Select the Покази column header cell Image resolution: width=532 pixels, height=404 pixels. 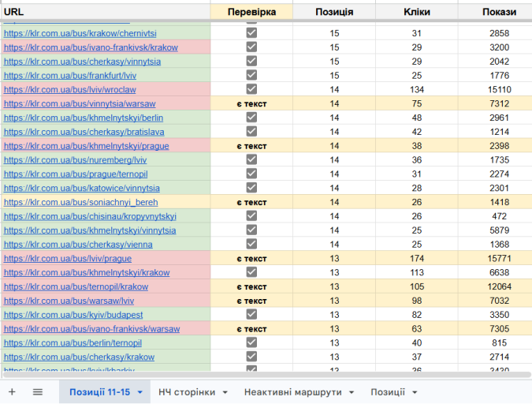pyautogui.click(x=496, y=12)
